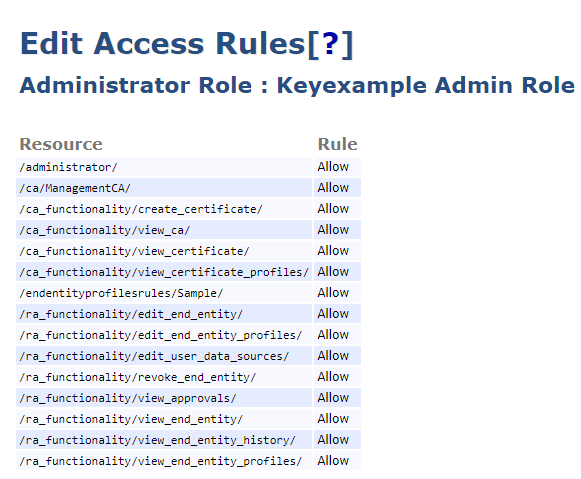Select /ra_functionality/view_end_entity/ resource
The height and width of the screenshot is (479, 581).
coord(131,419)
